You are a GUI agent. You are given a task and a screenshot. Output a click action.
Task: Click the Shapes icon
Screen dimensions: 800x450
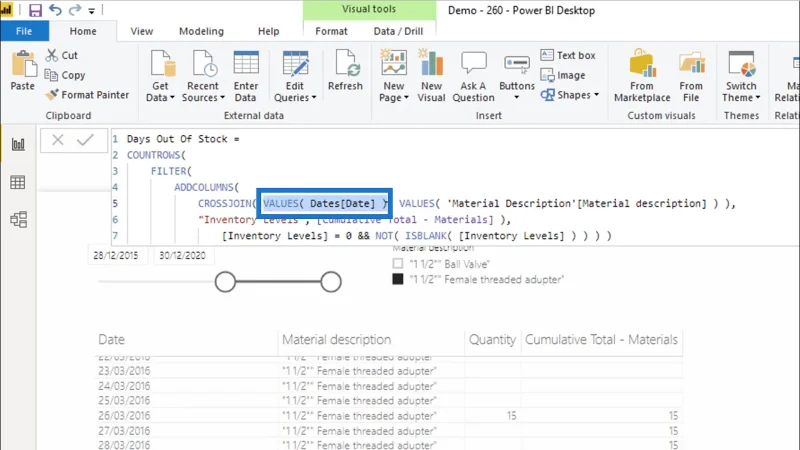click(547, 95)
